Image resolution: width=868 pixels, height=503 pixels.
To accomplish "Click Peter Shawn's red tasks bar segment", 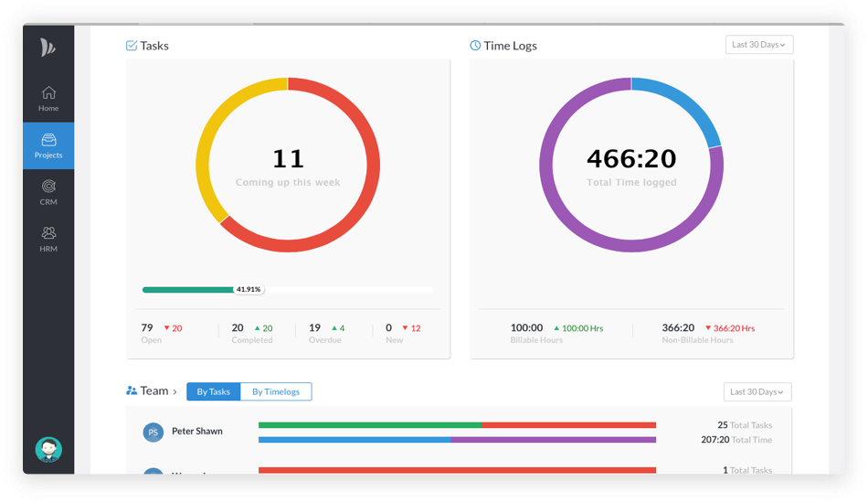I will (568, 425).
